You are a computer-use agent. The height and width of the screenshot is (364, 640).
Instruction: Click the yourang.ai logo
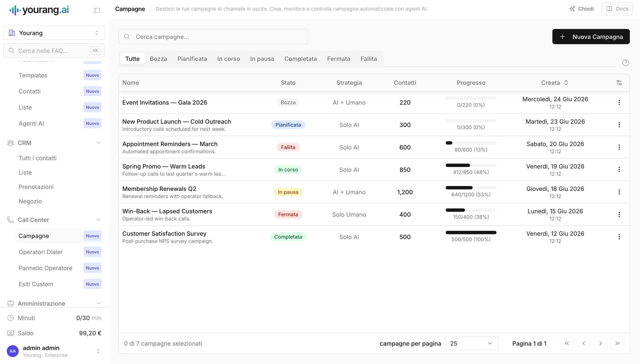pos(39,10)
